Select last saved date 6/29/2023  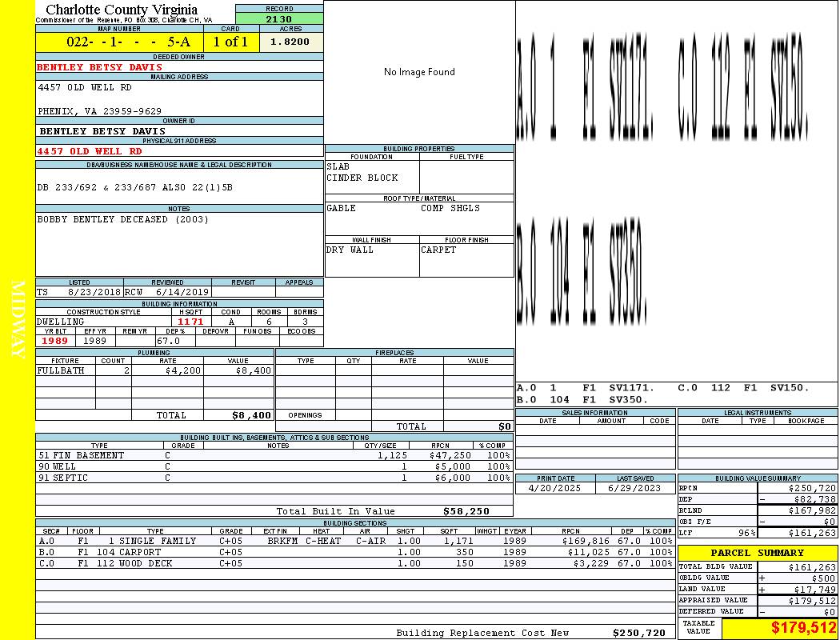(634, 489)
